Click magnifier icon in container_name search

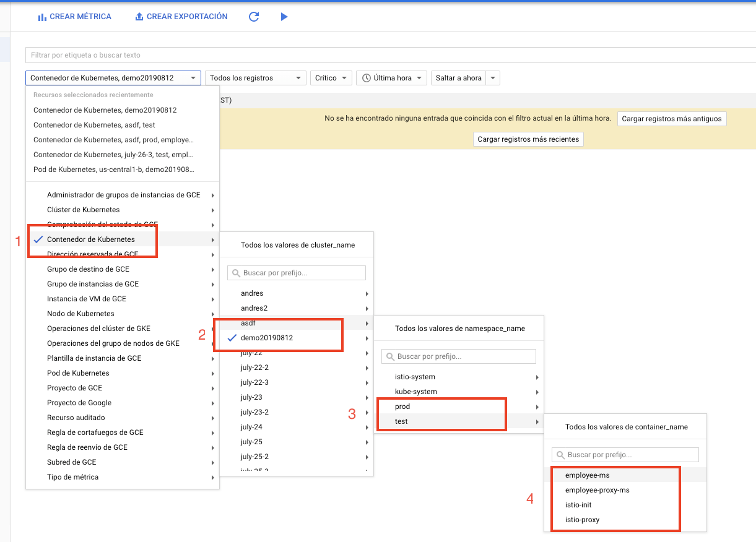pos(560,455)
